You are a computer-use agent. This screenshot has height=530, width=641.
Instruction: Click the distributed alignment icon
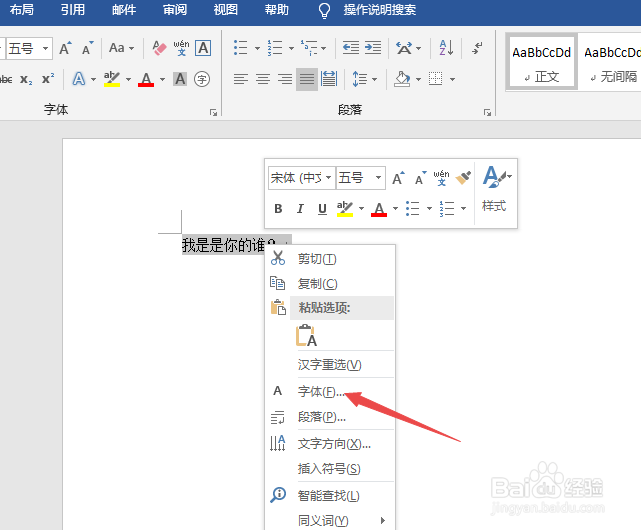pyautogui.click(x=329, y=79)
